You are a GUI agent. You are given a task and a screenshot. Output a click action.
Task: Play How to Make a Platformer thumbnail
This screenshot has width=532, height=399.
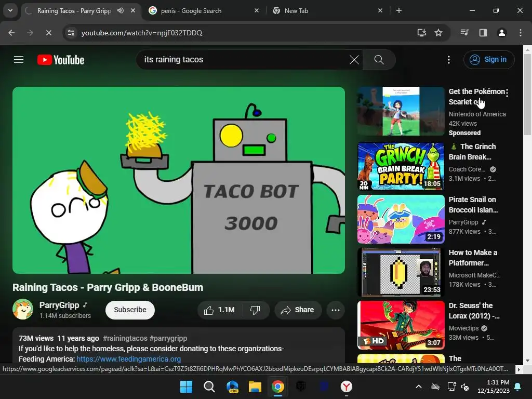pos(401,272)
